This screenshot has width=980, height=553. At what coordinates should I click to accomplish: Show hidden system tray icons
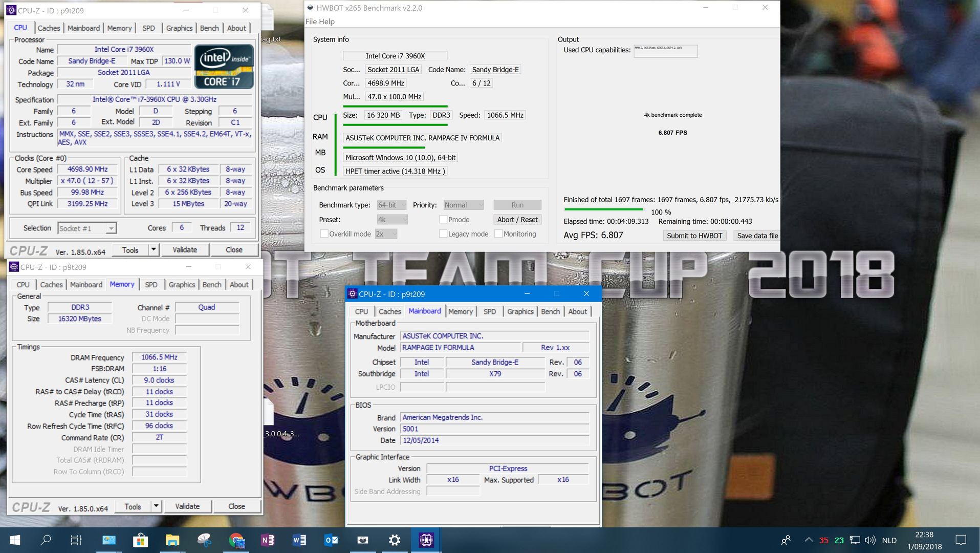click(x=809, y=540)
